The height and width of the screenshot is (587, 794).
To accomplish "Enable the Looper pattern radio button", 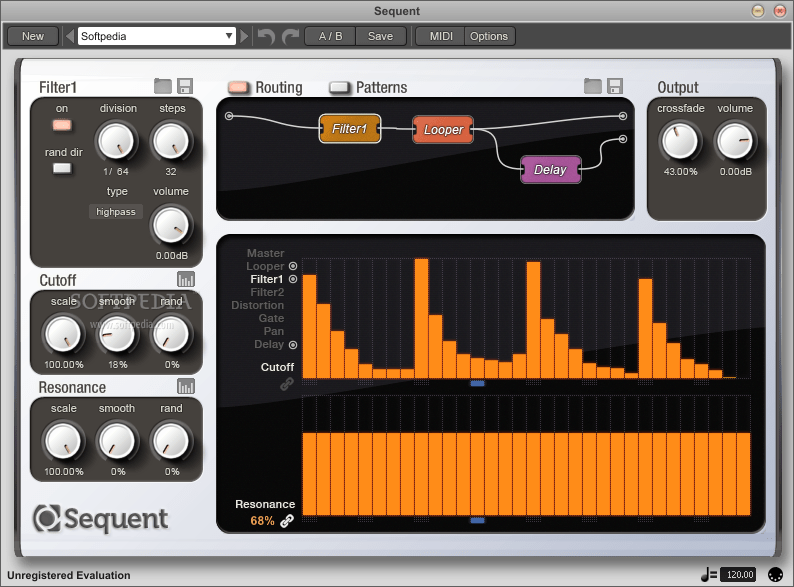I will (293, 266).
